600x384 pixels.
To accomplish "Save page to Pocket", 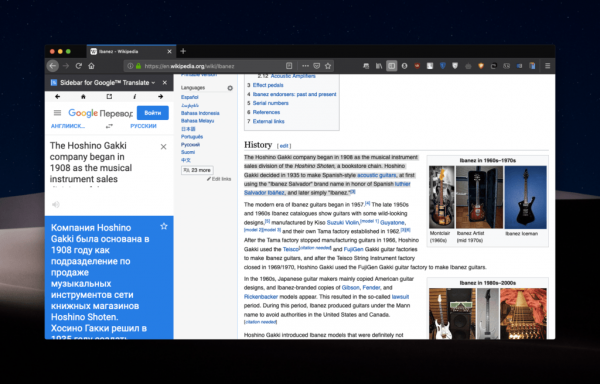I will tap(316, 66).
